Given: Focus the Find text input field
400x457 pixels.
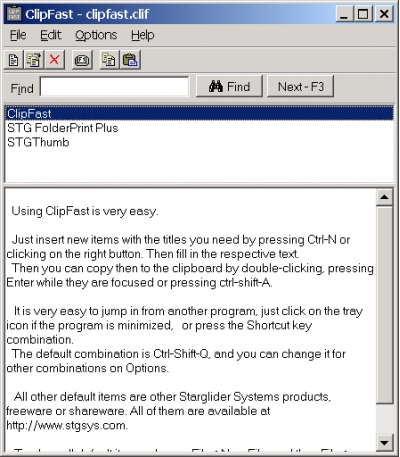Looking at the screenshot, I should [114, 87].
